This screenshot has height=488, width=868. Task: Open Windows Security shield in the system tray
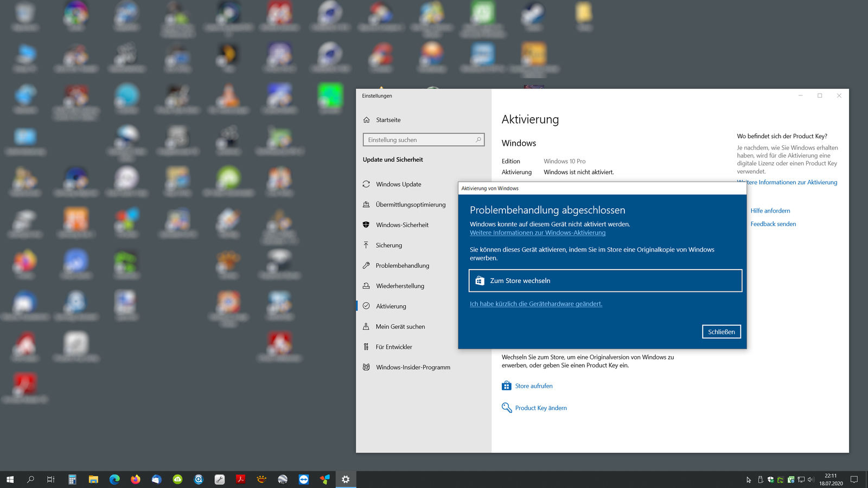pyautogui.click(x=770, y=480)
